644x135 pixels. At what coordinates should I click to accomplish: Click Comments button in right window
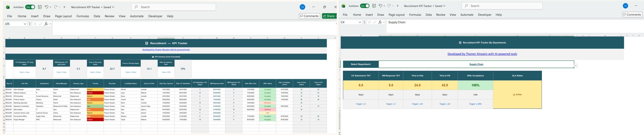632,15
